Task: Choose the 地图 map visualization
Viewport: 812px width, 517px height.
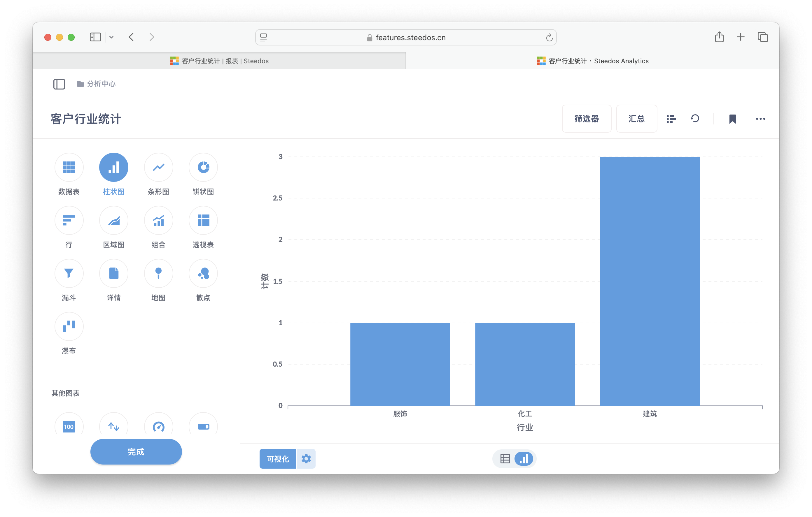Action: (158, 273)
